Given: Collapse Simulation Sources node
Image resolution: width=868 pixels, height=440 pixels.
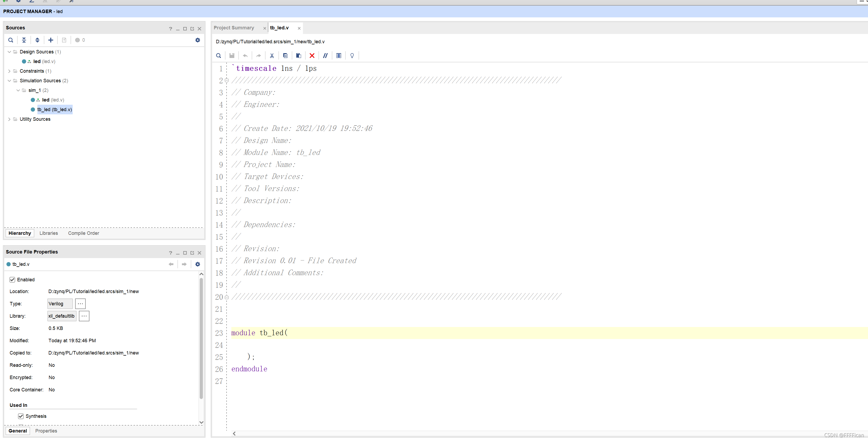Looking at the screenshot, I should pos(9,81).
